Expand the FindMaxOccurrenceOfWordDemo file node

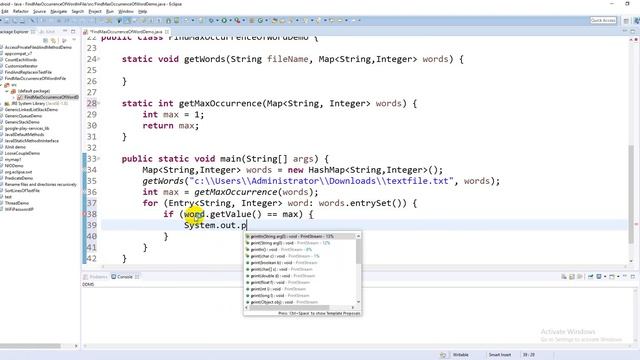pos(13,97)
